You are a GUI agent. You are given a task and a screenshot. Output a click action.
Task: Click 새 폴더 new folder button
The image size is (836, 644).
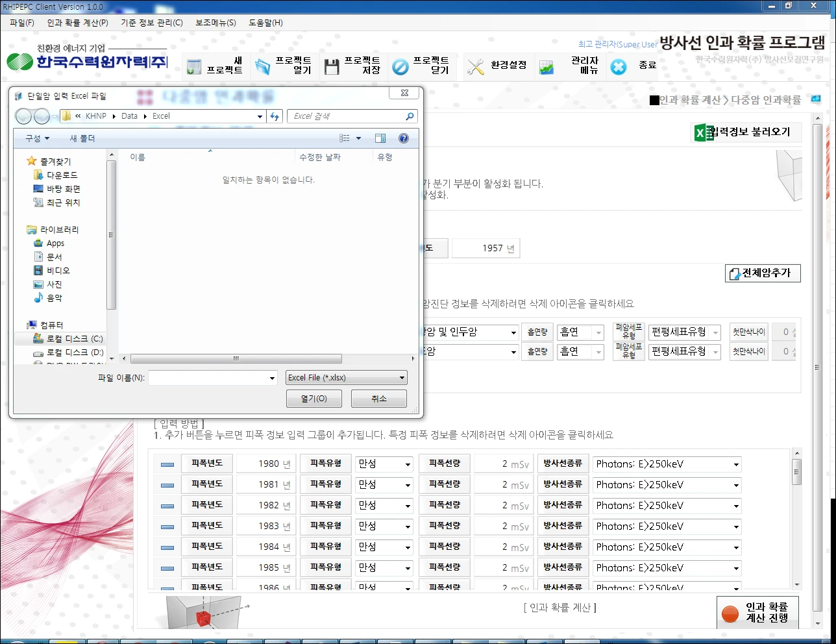82,138
